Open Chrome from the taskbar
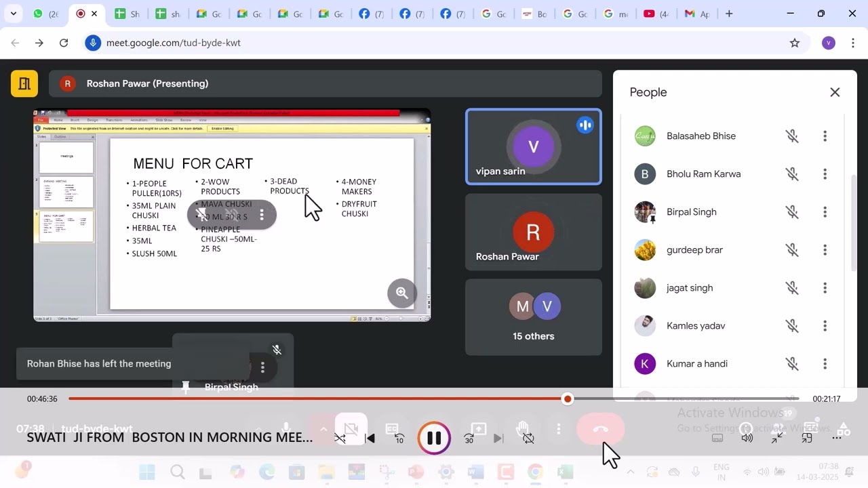Image resolution: width=868 pixels, height=488 pixels. 536,472
